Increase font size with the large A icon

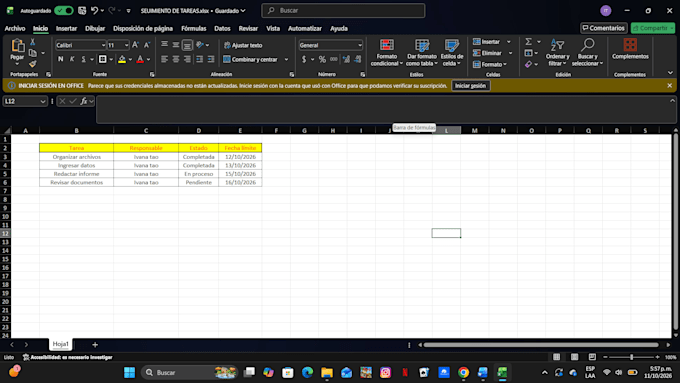135,45
